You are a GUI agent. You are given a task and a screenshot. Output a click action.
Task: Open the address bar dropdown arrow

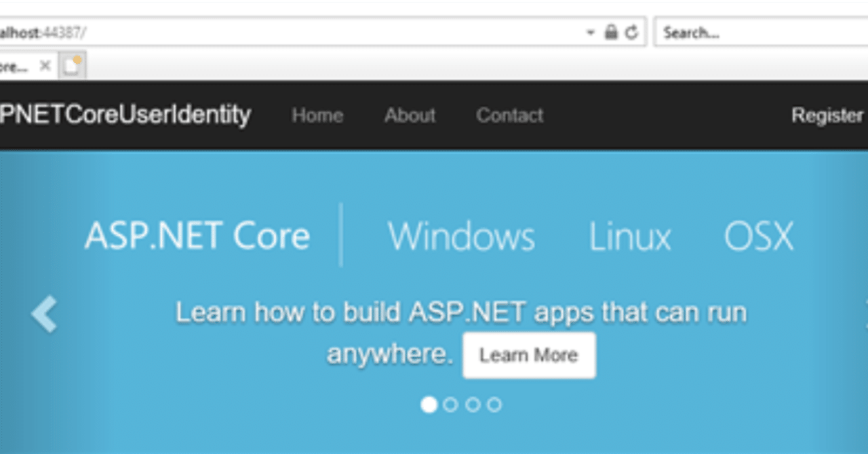(591, 32)
